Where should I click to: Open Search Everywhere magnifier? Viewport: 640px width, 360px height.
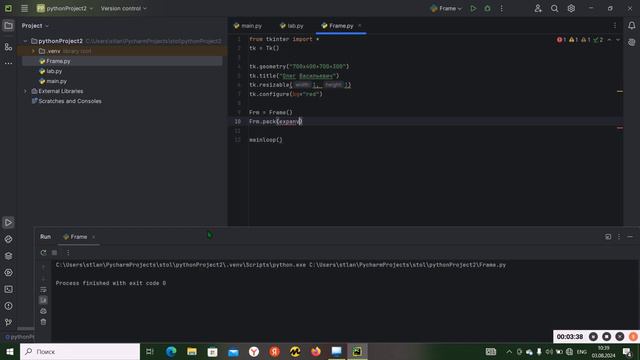tap(554, 8)
